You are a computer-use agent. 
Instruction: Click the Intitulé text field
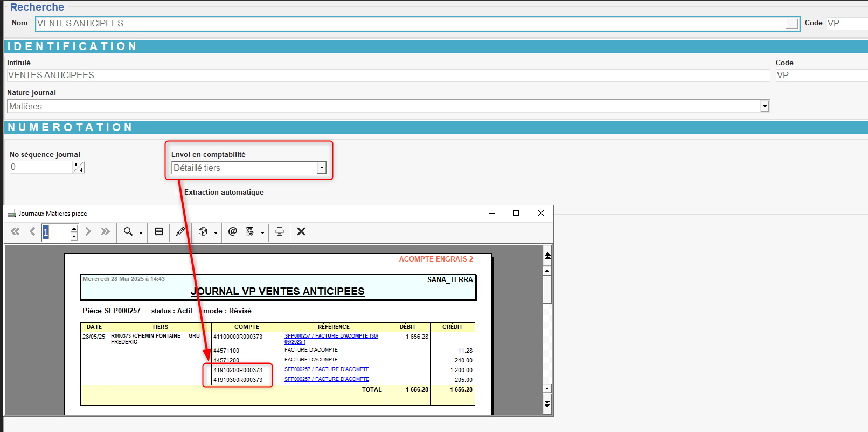[x=388, y=76]
